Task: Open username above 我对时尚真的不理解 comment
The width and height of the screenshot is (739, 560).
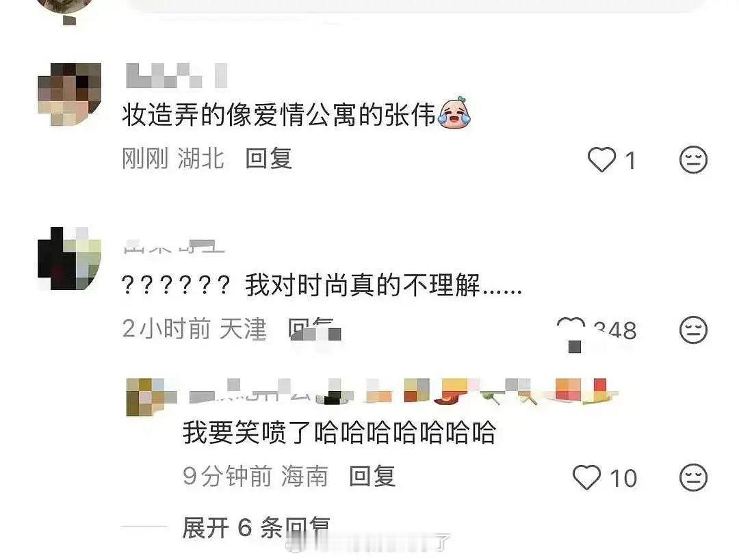Action: click(174, 247)
